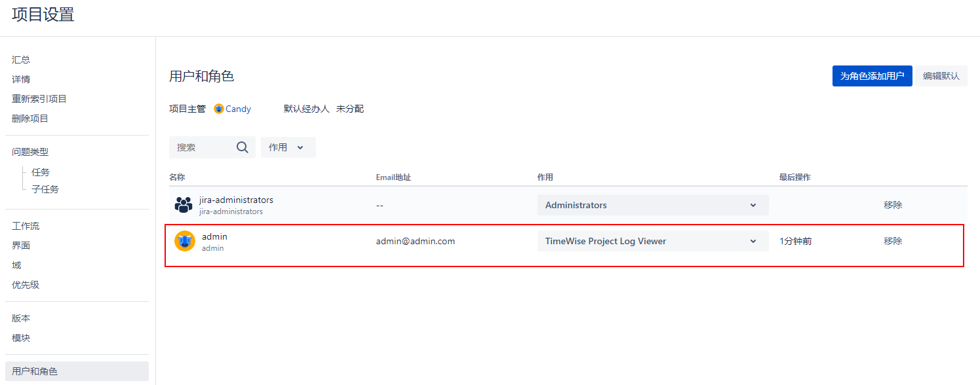
Task: Click the 编辑默认 button
Action: (941, 76)
